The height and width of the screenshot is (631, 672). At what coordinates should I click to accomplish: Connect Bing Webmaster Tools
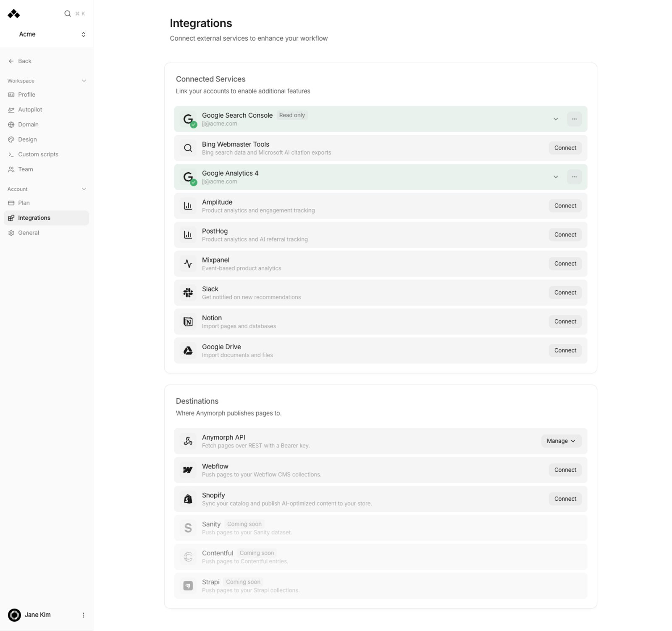(565, 148)
